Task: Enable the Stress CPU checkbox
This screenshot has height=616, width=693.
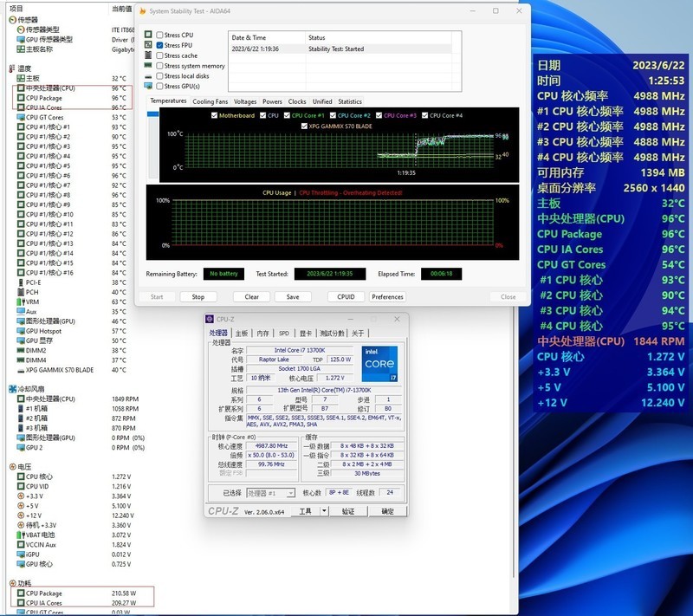Action: click(x=159, y=35)
